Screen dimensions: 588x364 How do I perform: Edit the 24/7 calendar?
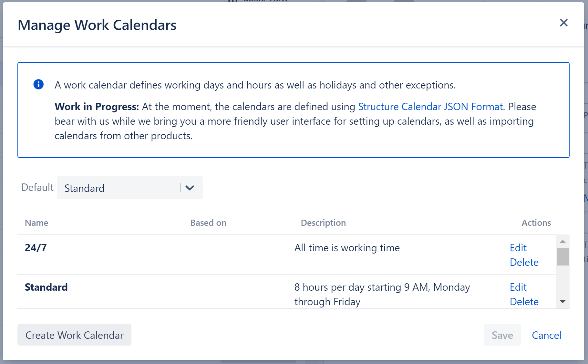(x=518, y=247)
